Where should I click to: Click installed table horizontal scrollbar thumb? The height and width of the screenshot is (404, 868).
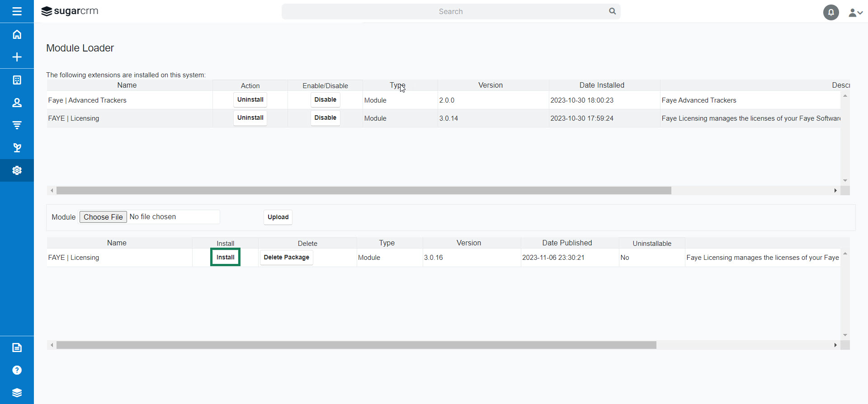pos(363,191)
